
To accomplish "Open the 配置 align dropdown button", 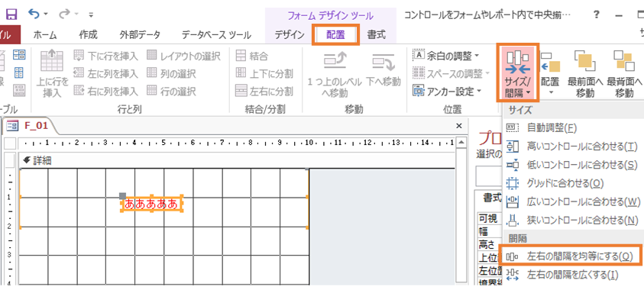I will click(x=550, y=74).
